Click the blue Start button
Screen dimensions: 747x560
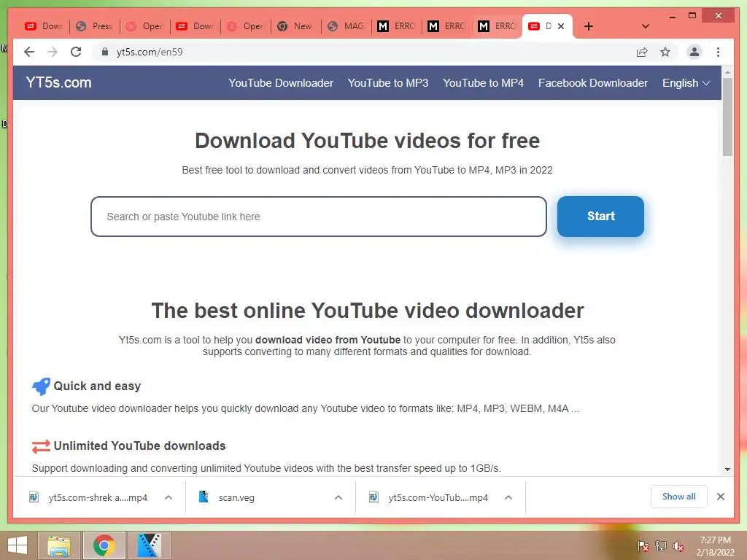click(x=600, y=216)
